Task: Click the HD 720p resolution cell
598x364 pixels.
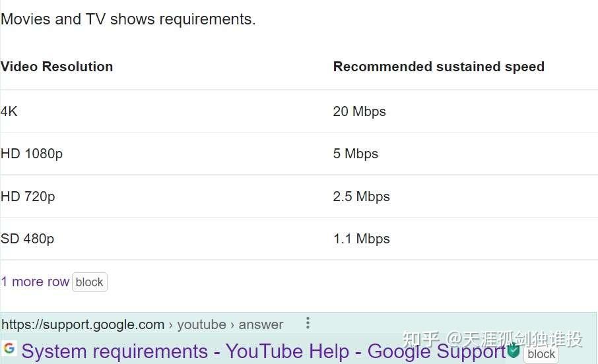Action: [28, 197]
